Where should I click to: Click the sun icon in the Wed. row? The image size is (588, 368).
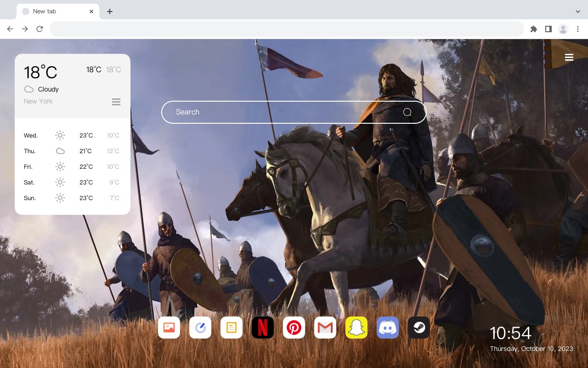pyautogui.click(x=60, y=135)
